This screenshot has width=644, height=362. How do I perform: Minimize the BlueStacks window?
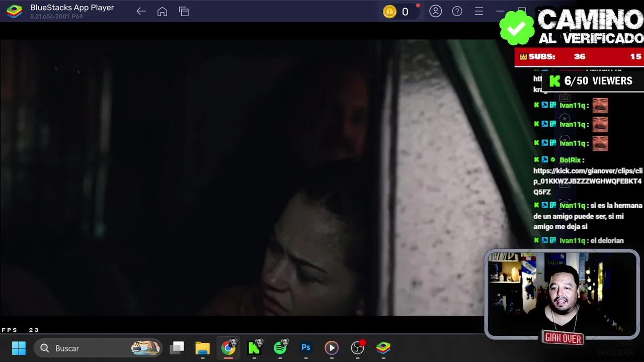[x=500, y=11]
